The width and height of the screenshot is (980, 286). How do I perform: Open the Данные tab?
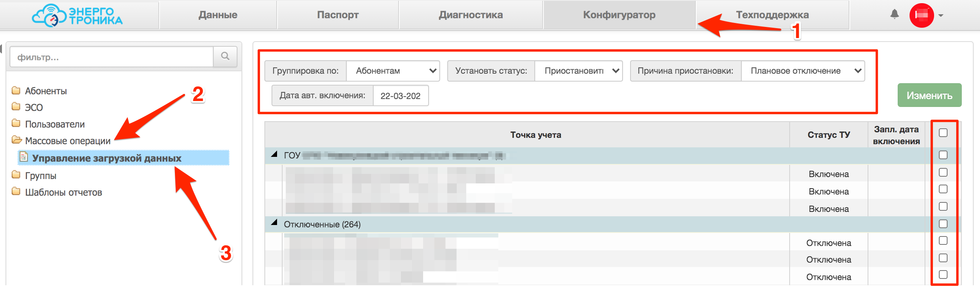[218, 15]
